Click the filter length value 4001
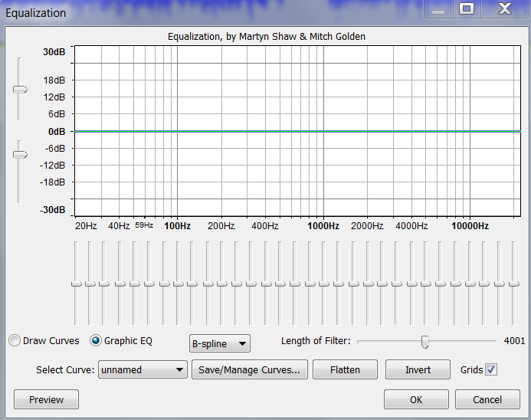The image size is (531, 420). (x=514, y=341)
